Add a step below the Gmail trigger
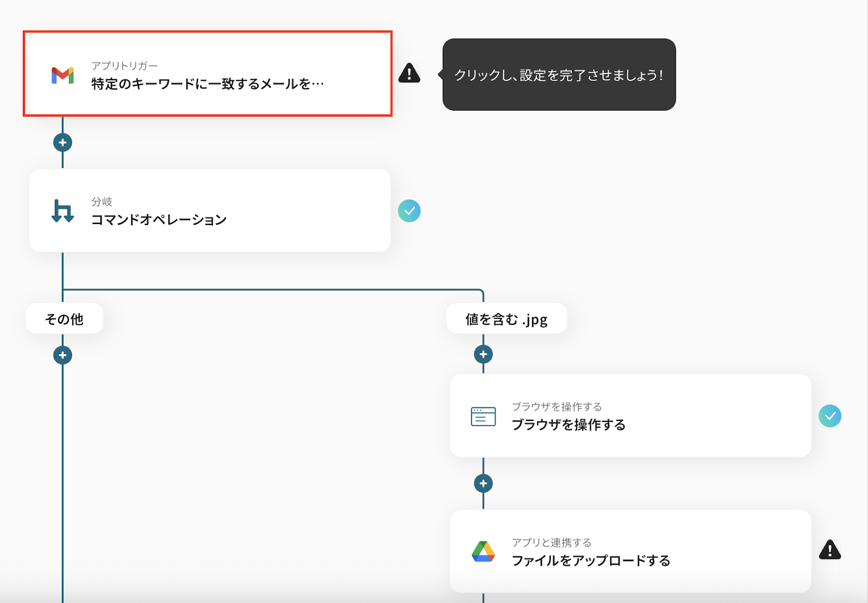Screen dimensions: 868x603 pyautogui.click(x=63, y=143)
